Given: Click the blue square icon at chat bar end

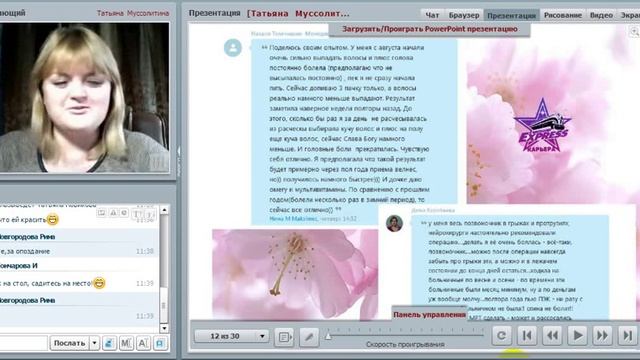Looking at the screenshot, I should (160, 343).
